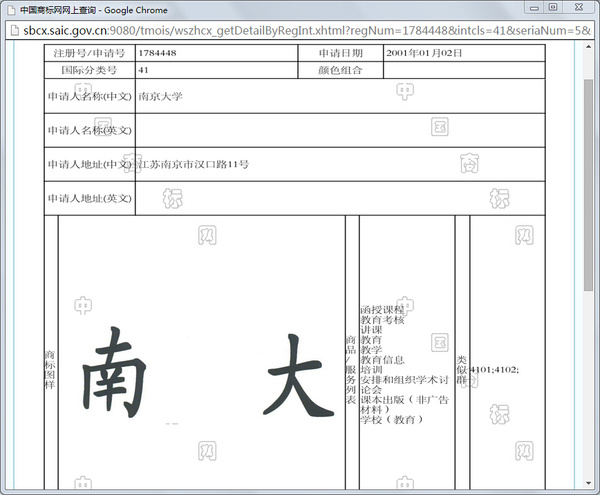Viewport: 600px width, 495px height.
Task: Maximize the Chrome window
Action: pos(553,7)
